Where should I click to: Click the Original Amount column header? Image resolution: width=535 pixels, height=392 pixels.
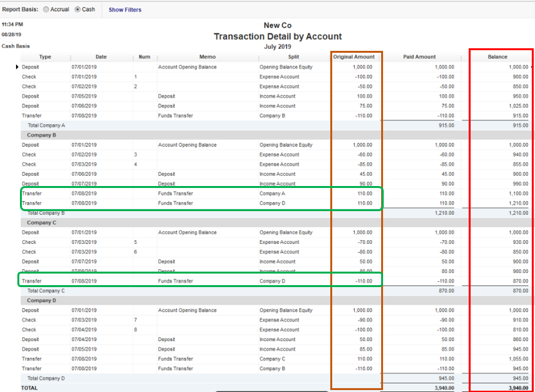[x=354, y=57]
